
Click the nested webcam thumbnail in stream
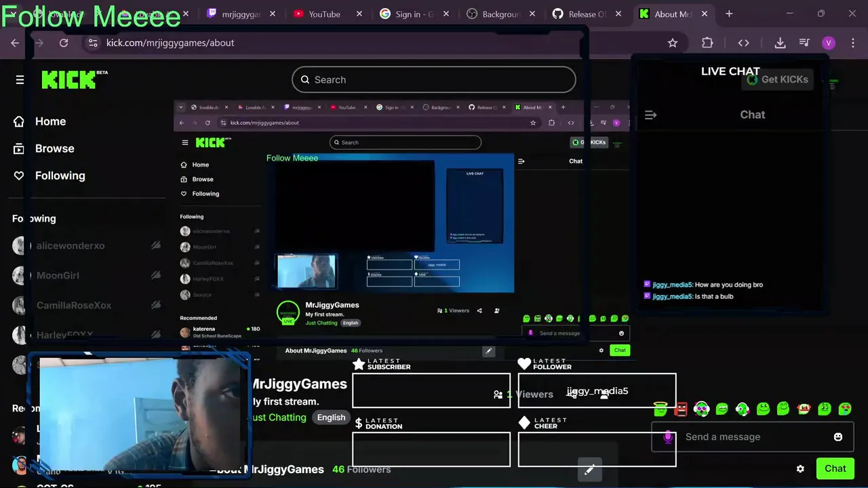(306, 271)
